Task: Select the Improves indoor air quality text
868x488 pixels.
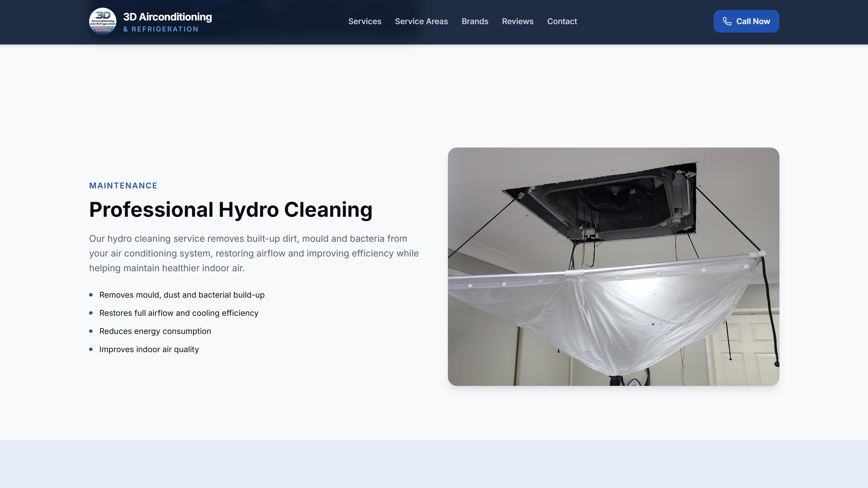Action: (149, 350)
